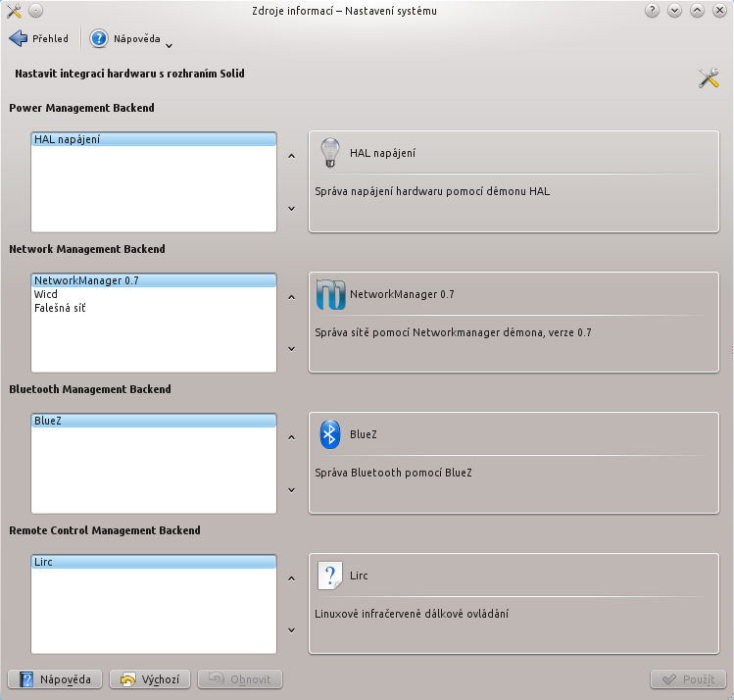Screen dimensions: 734x700
Task: Click the window menu tools icon in title bar
Action: coord(14,11)
